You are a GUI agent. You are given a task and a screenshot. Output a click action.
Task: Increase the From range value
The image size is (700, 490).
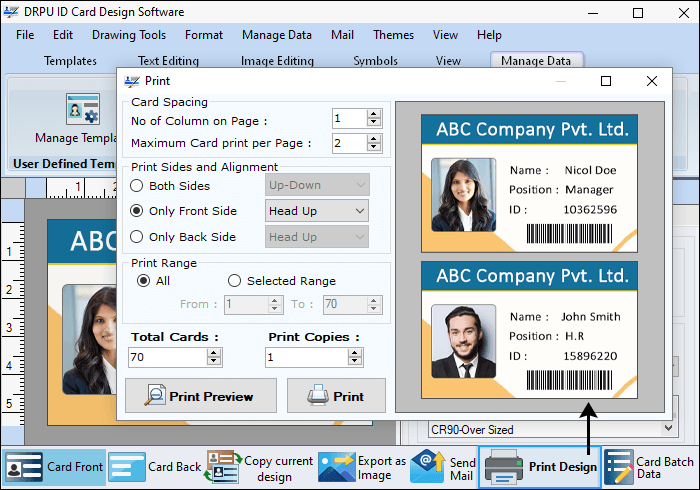coord(275,300)
